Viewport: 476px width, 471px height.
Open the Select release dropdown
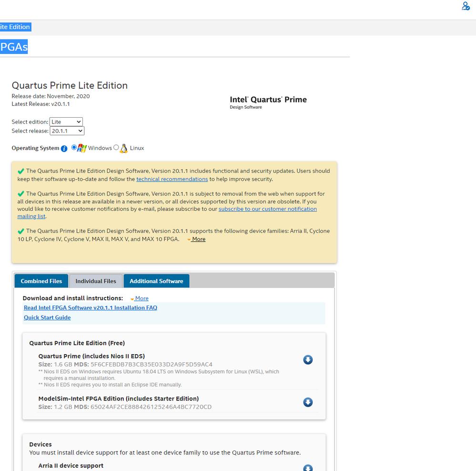point(67,131)
